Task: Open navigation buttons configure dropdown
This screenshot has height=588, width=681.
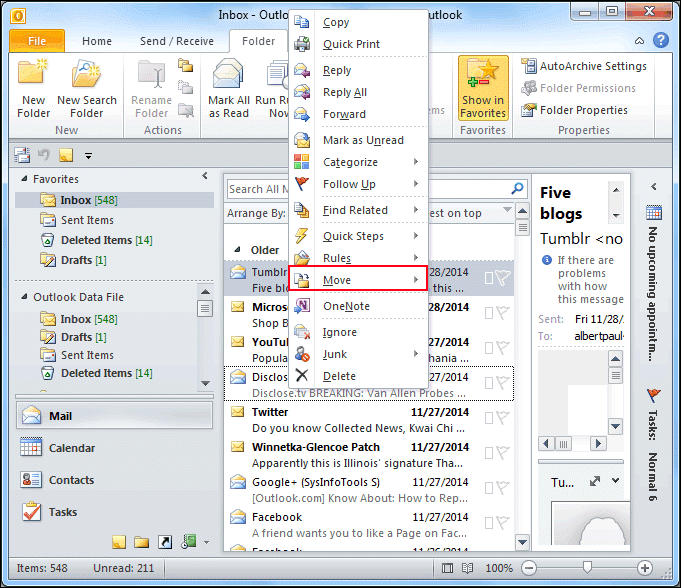Action: click(x=206, y=542)
